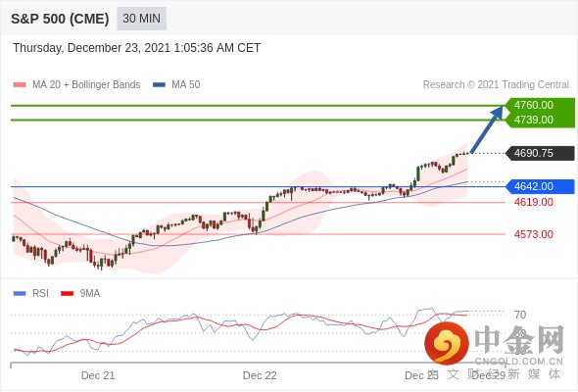Click the 4690.75 current price tag
The height and width of the screenshot is (392, 578).
[x=540, y=153]
